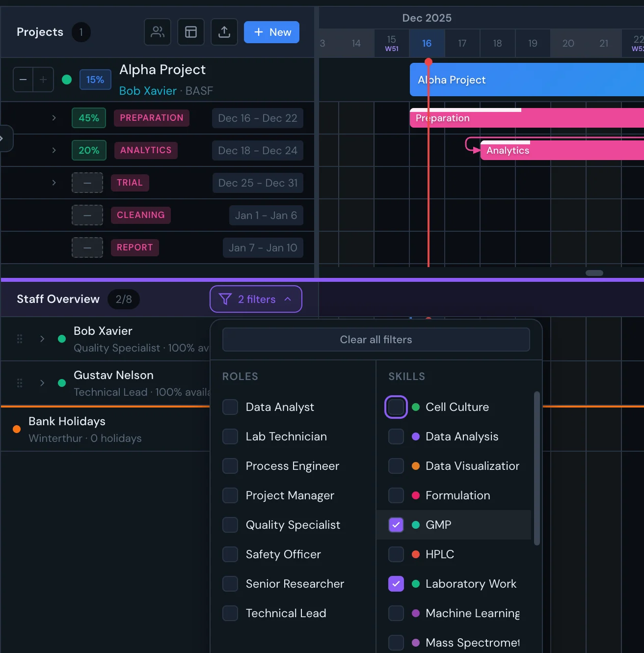644x653 pixels.
Task: Expand the ANALYTICS task row
Action: [54, 150]
